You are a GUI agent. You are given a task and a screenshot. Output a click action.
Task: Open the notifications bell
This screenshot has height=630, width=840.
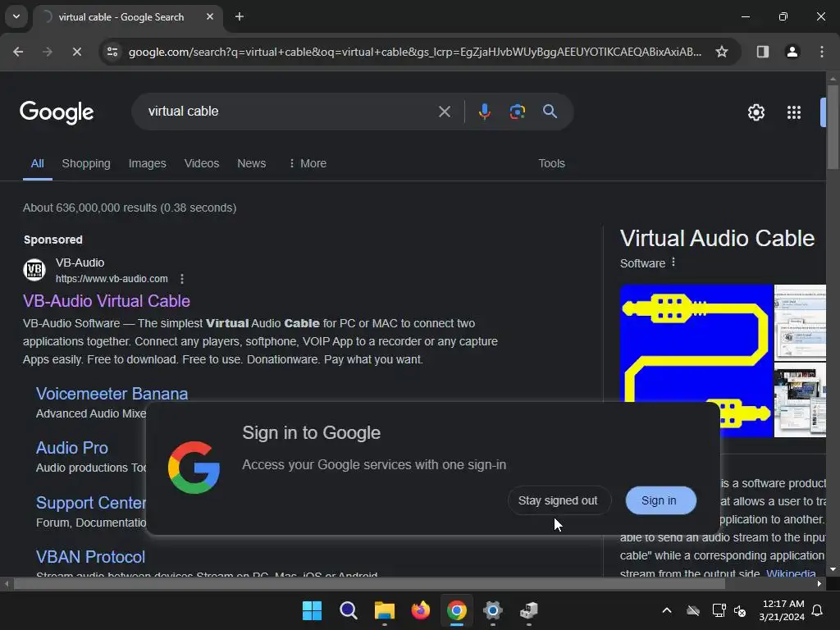(818, 610)
